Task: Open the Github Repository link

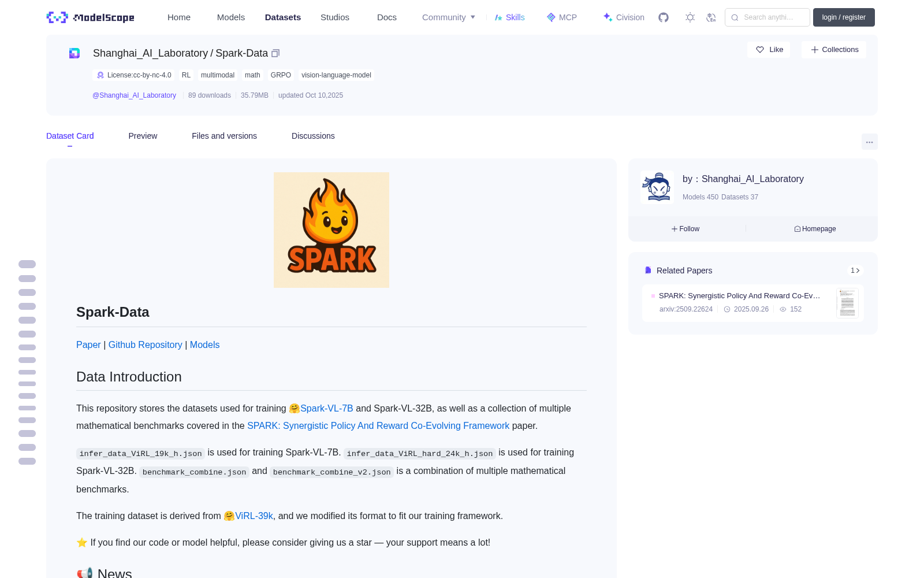Action: (146, 344)
